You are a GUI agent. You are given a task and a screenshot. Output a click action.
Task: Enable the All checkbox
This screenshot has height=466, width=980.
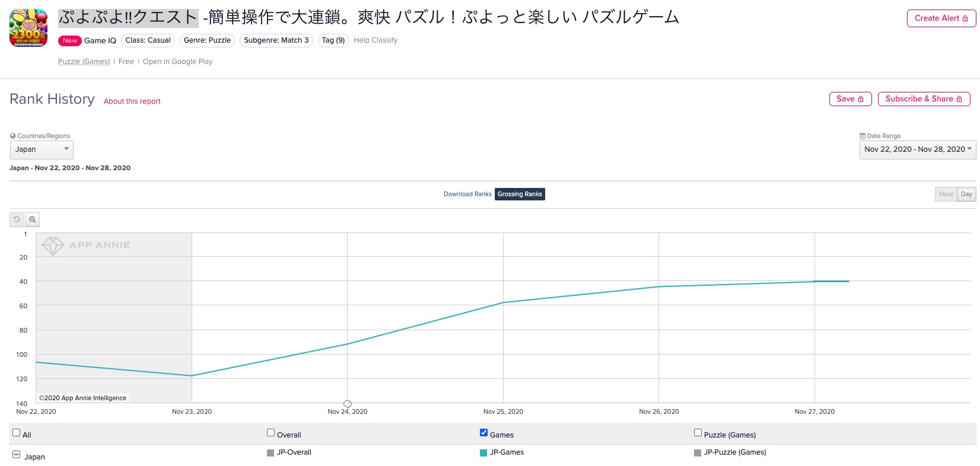click(x=17, y=433)
